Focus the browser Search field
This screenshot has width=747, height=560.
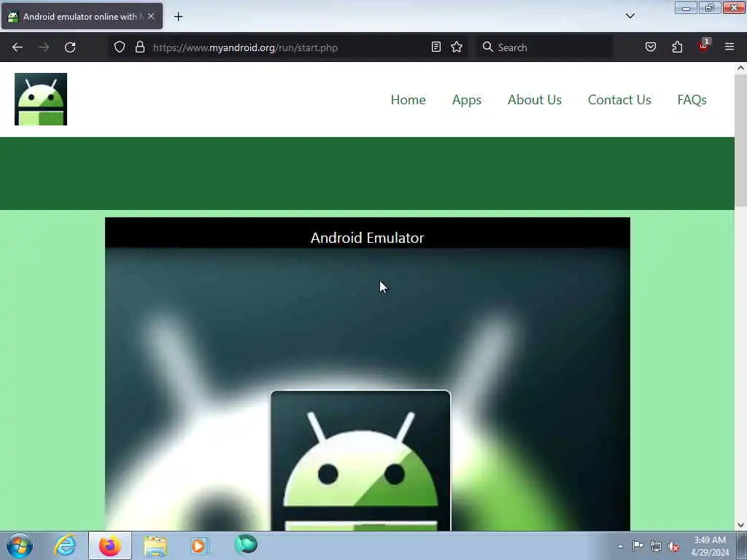click(x=544, y=47)
